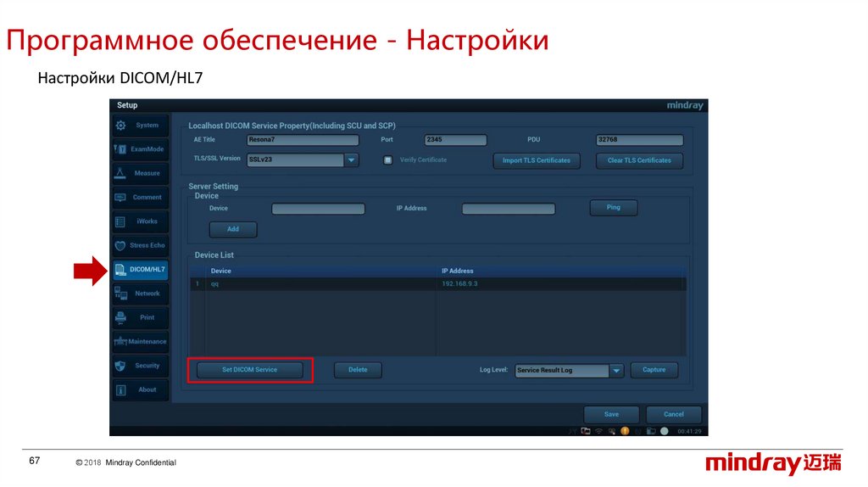Click the folder icon left of Wi-Fi icon

click(586, 431)
